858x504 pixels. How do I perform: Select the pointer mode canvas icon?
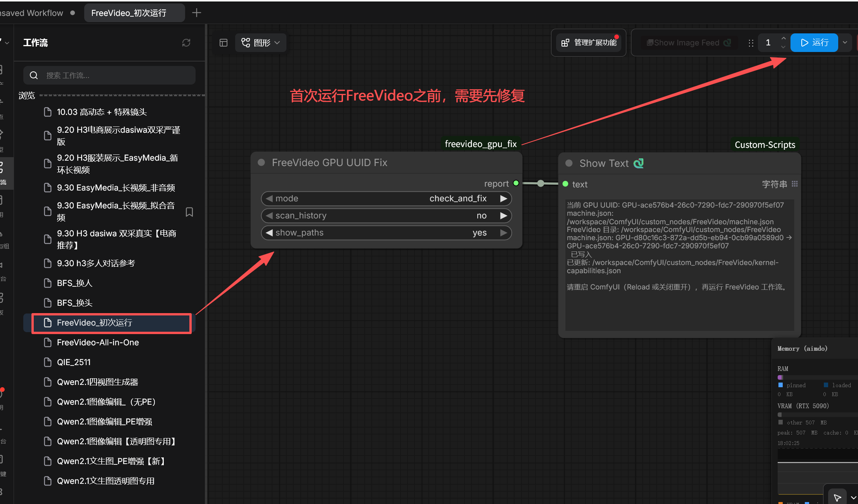point(837,497)
